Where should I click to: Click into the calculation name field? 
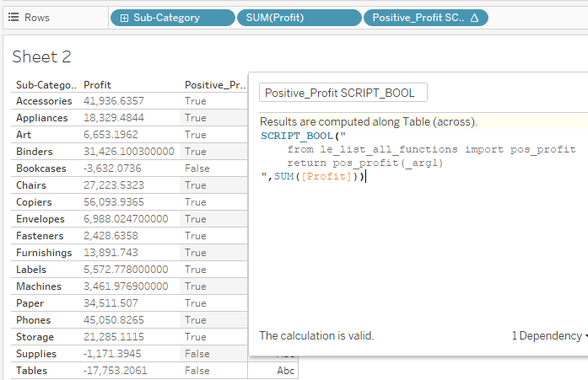point(343,93)
